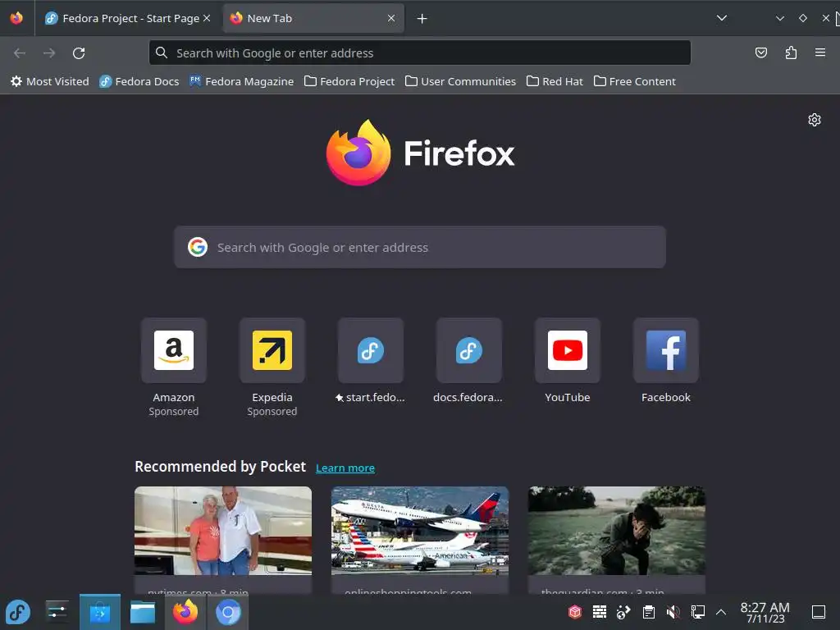Open Fedora Project bookmarks folder

[349, 81]
